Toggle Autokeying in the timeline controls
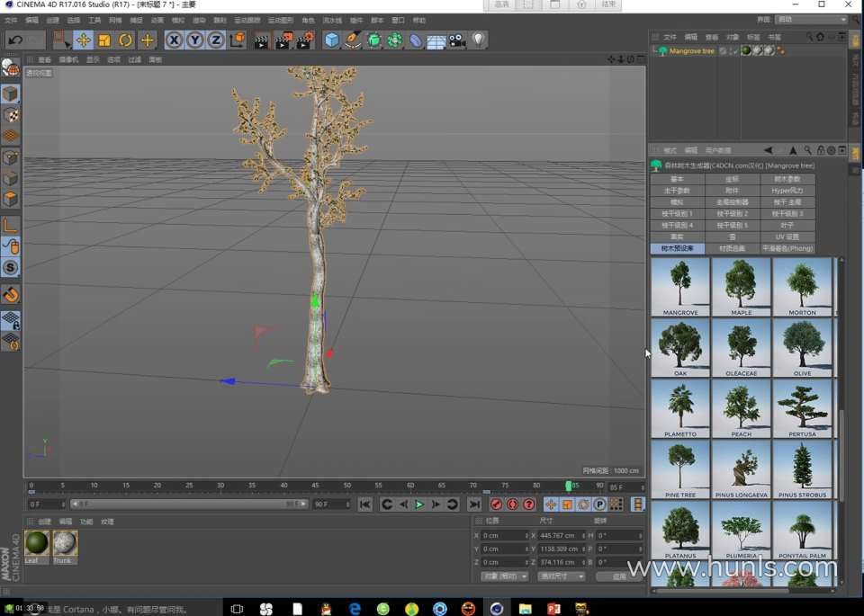 pyautogui.click(x=512, y=504)
